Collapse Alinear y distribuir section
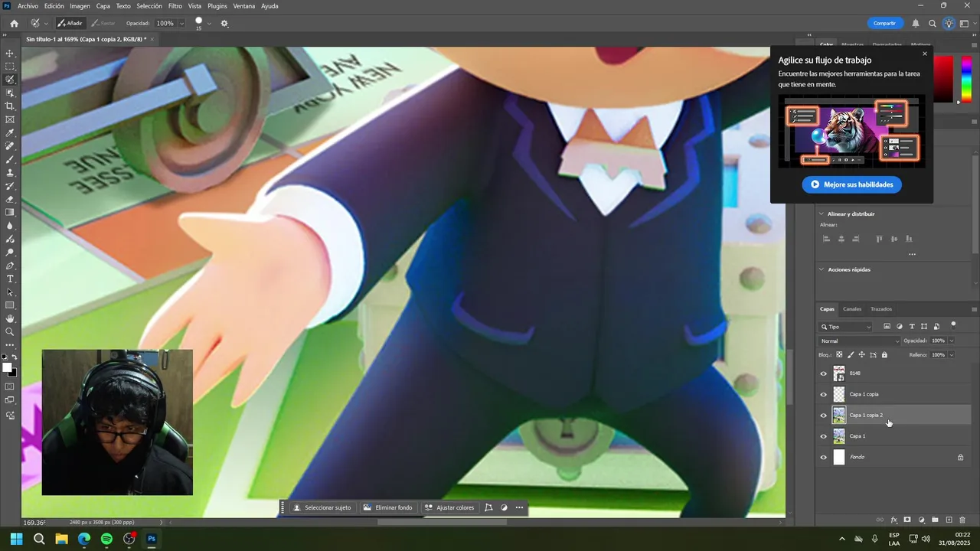The image size is (980, 551). point(822,214)
